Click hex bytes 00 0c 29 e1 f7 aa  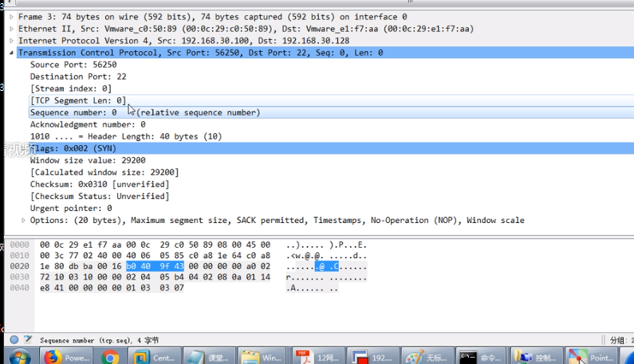pos(80,245)
